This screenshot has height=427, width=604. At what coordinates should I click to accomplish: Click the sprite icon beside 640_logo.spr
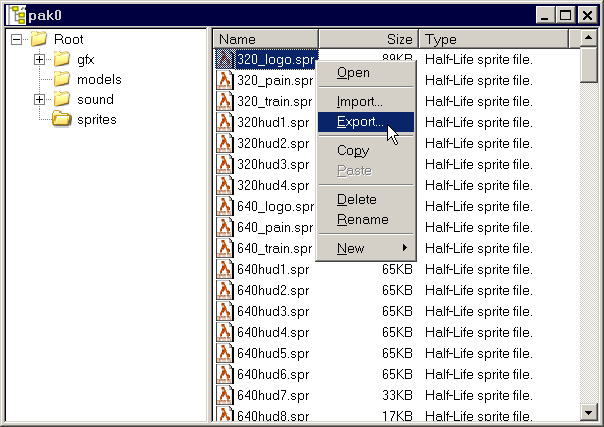[x=225, y=206]
